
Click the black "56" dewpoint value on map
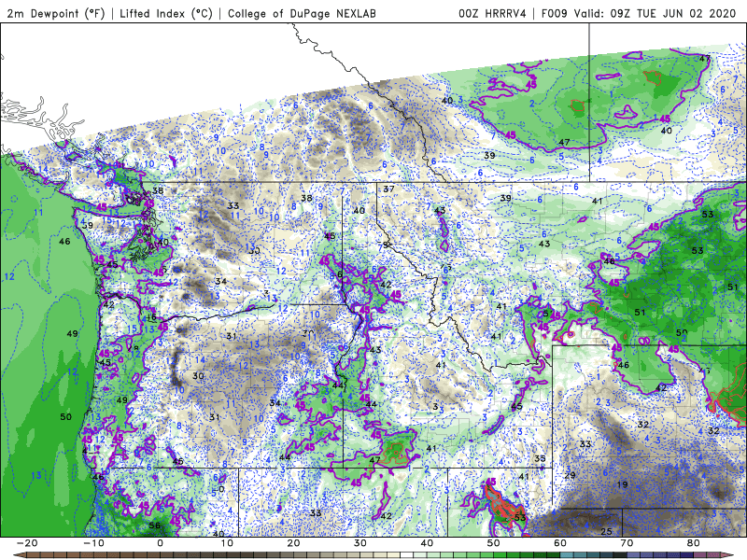[154, 525]
